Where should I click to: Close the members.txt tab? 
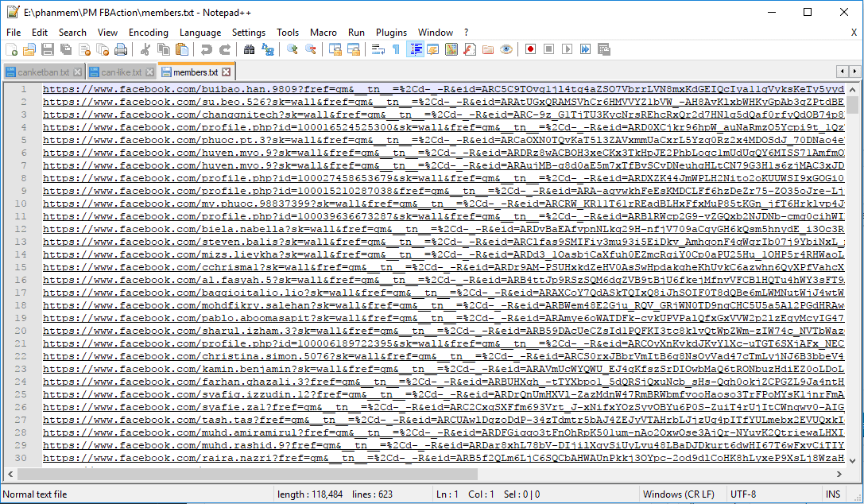pyautogui.click(x=226, y=72)
